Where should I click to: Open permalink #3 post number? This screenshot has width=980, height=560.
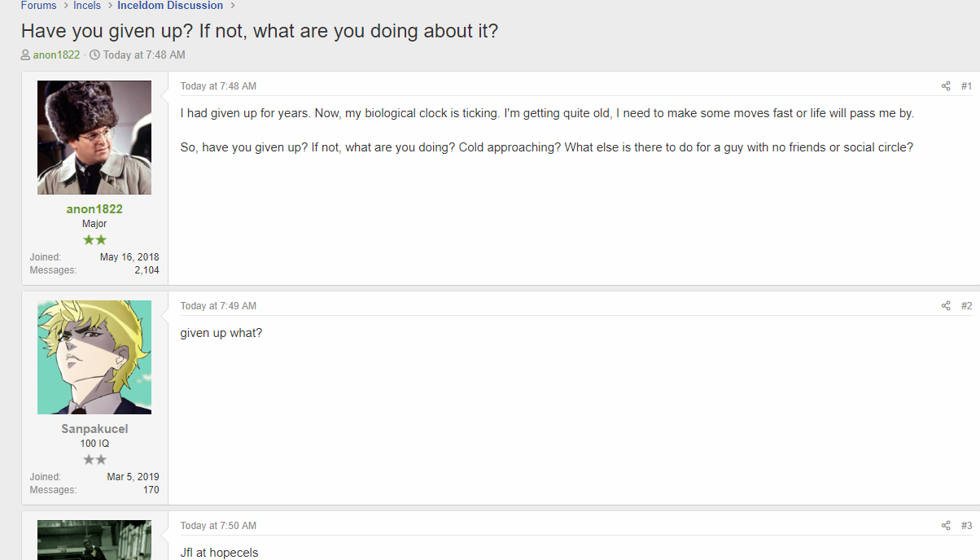[x=966, y=526]
